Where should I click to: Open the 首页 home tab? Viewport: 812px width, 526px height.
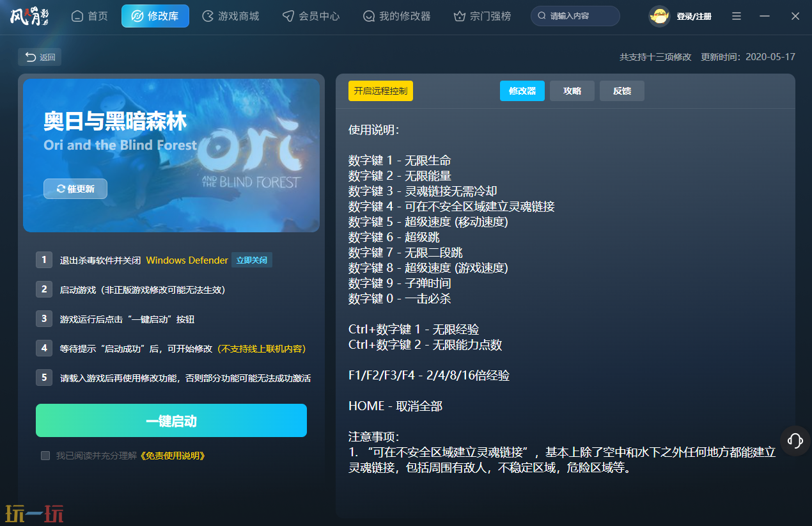pos(90,16)
